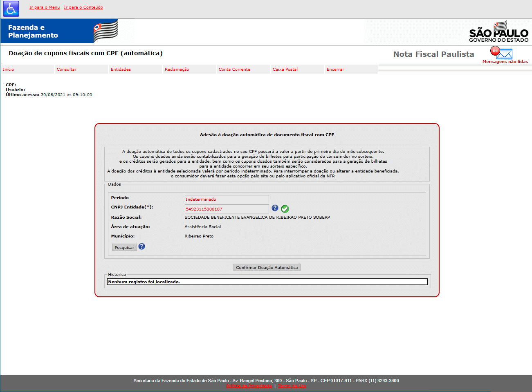
Task: Click the wheelchair accessibility icon
Action: point(11,9)
